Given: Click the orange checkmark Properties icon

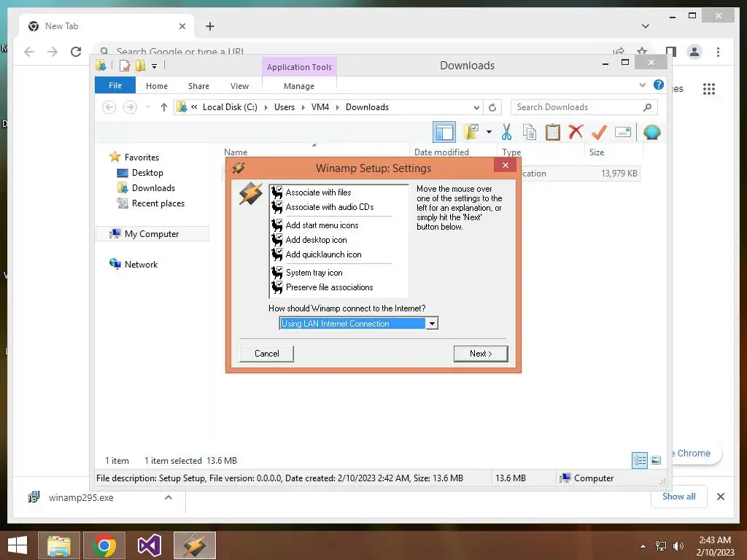Looking at the screenshot, I should click(x=599, y=132).
